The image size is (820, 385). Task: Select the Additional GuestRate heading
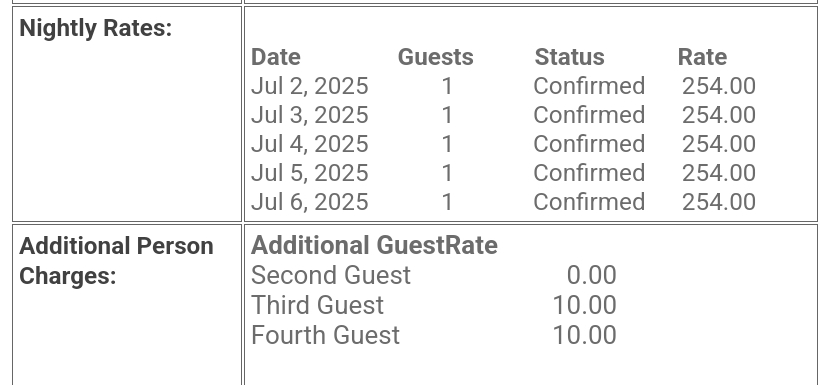tap(374, 245)
